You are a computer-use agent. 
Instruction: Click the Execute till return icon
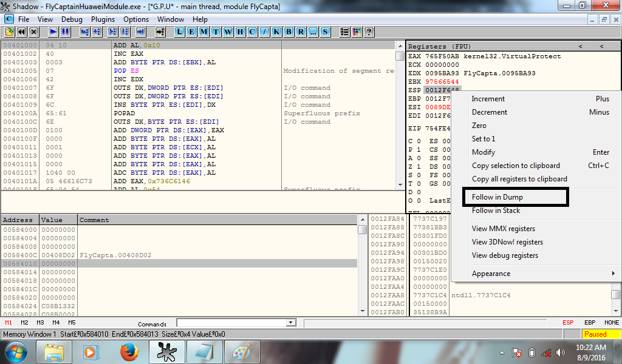pyautogui.click(x=140, y=32)
